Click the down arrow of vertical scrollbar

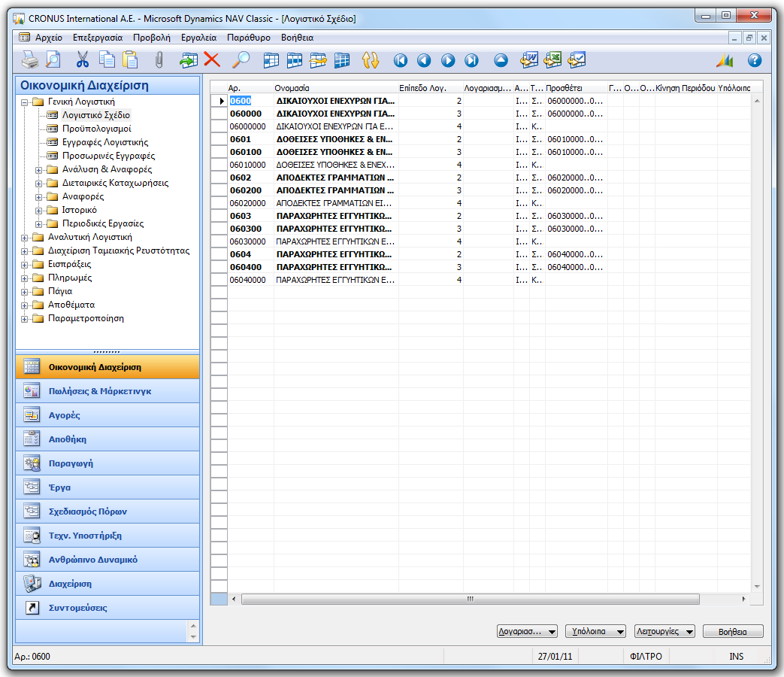pos(757,587)
